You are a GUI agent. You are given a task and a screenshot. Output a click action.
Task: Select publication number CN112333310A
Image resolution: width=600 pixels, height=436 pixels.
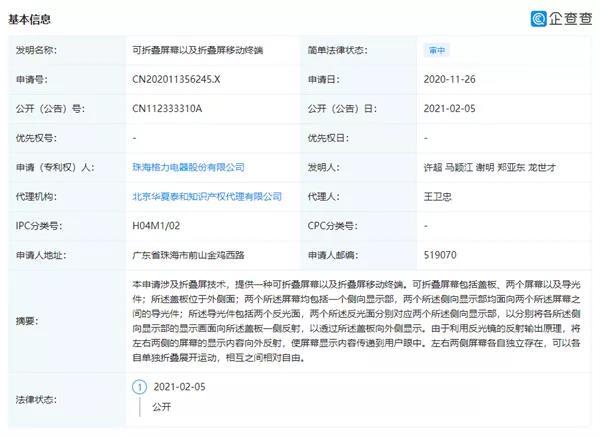click(x=167, y=109)
